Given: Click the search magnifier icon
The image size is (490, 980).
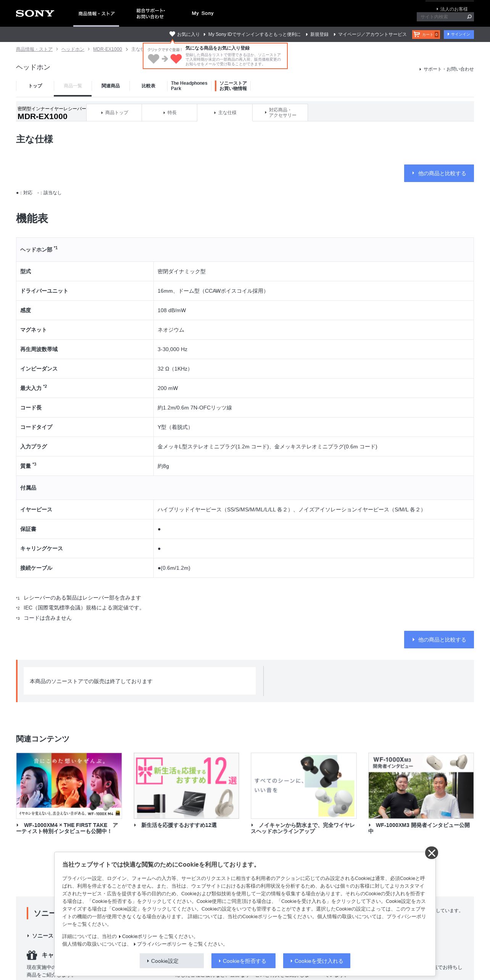Looking at the screenshot, I should [x=469, y=17].
